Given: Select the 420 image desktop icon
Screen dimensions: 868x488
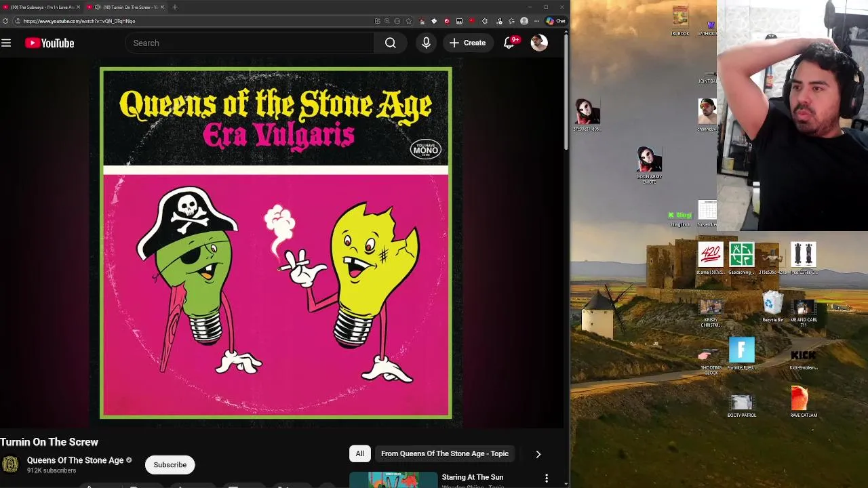Looking at the screenshot, I should click(710, 258).
